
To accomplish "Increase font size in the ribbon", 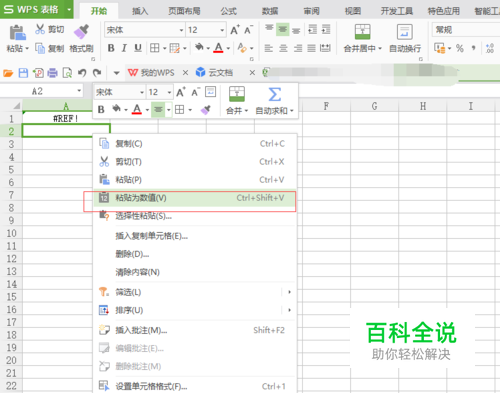I will [235, 30].
